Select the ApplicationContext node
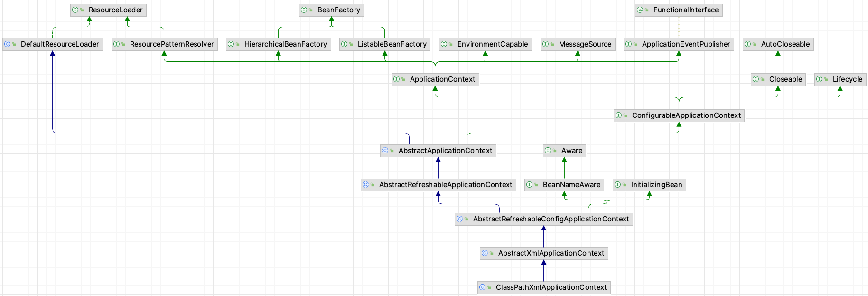 [442, 79]
